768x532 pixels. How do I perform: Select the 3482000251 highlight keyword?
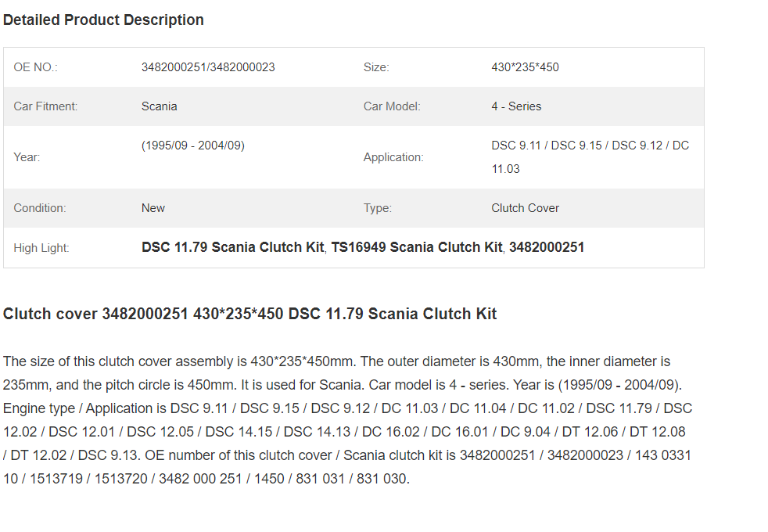(x=547, y=247)
